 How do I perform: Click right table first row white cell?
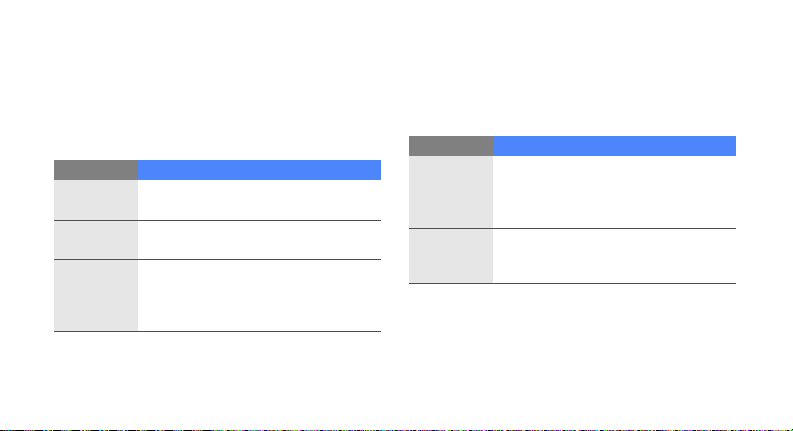point(614,192)
